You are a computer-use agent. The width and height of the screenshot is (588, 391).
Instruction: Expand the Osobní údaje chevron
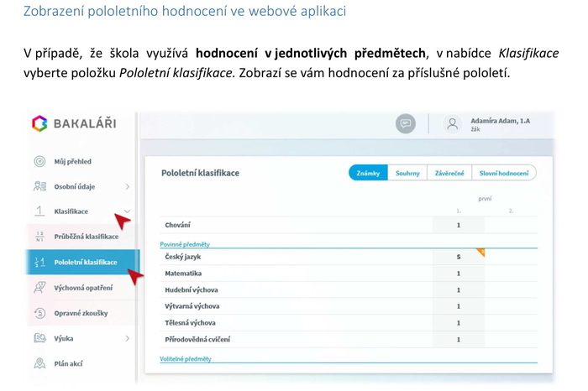coord(128,186)
